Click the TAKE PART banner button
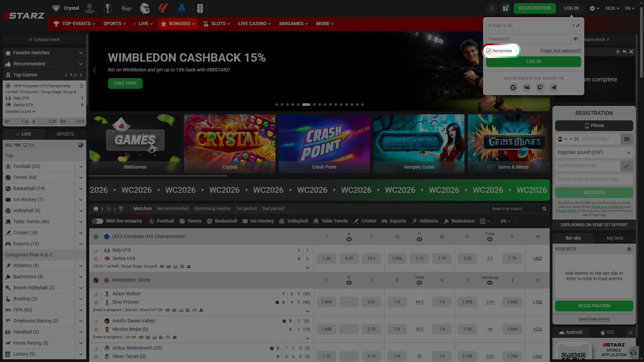The height and width of the screenshot is (362, 644). (125, 83)
